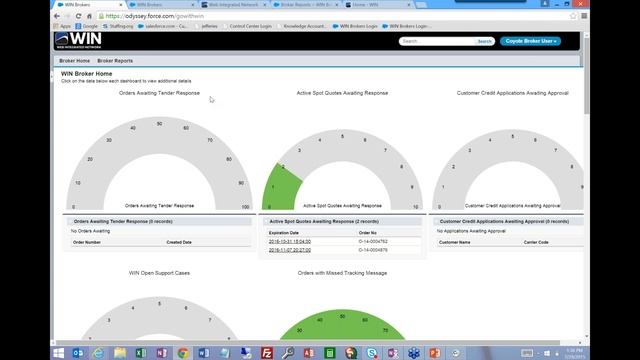Open the 2016-10-31 15:04:00 expiration date link
This screenshot has height=360, width=640.
coord(290,242)
